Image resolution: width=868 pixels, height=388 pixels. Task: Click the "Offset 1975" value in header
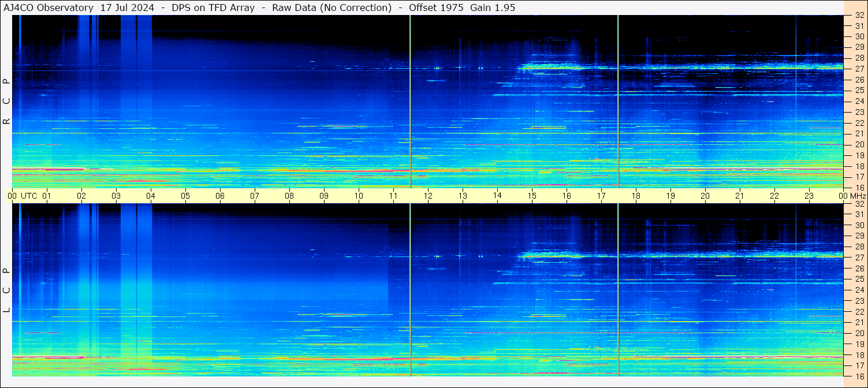pyautogui.click(x=437, y=8)
